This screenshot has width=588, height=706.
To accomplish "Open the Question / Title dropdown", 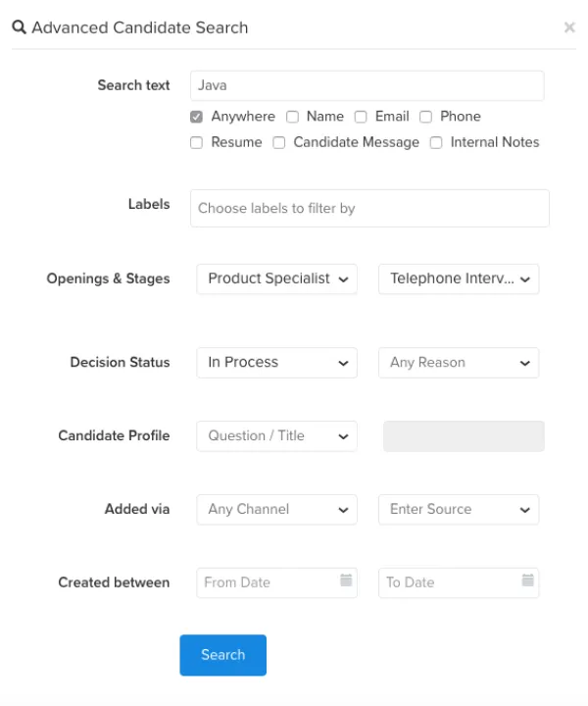I will 276,435.
